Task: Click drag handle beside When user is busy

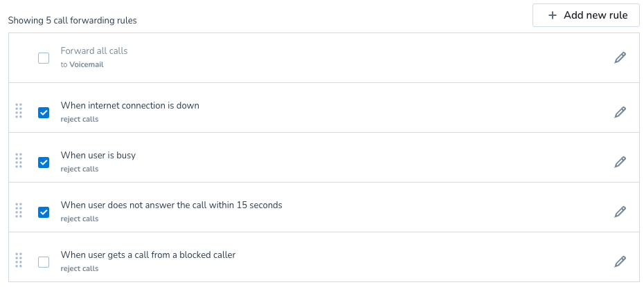Action: [19, 160]
